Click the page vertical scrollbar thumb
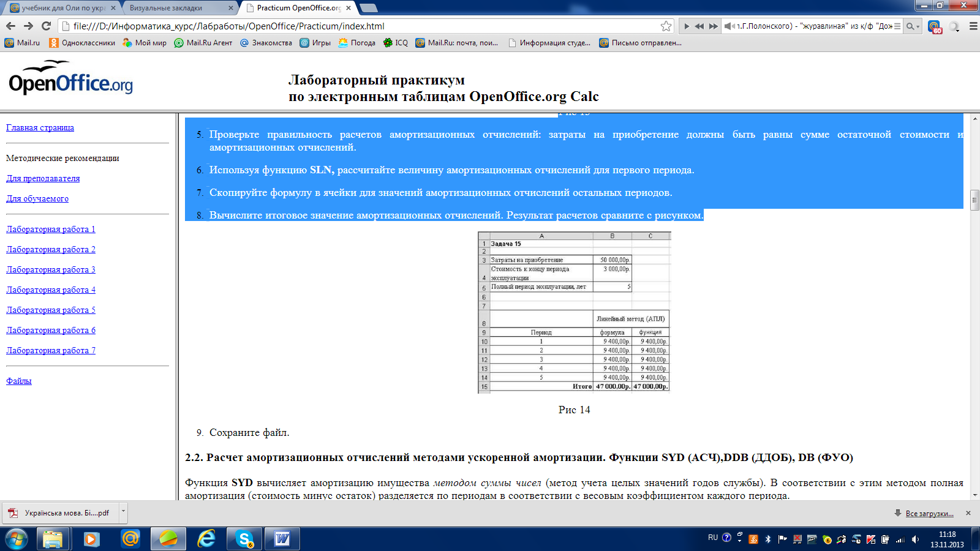Screen dimensions: 980x551 coord(974,200)
